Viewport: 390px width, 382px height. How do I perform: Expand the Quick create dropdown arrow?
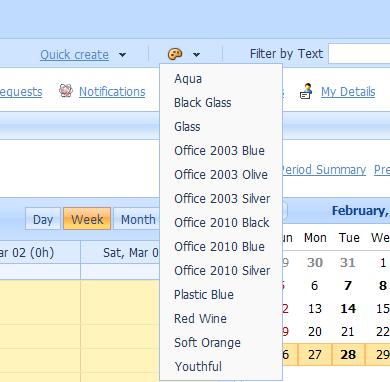(122, 55)
